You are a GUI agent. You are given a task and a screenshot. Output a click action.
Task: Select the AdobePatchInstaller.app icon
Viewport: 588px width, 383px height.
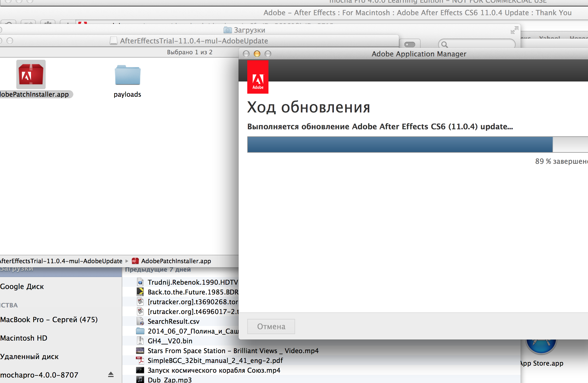[31, 74]
